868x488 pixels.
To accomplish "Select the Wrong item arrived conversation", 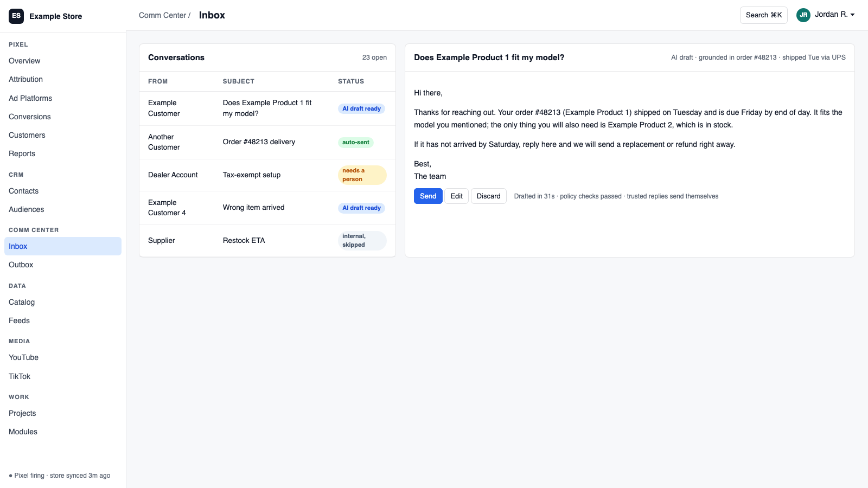I will (x=267, y=208).
